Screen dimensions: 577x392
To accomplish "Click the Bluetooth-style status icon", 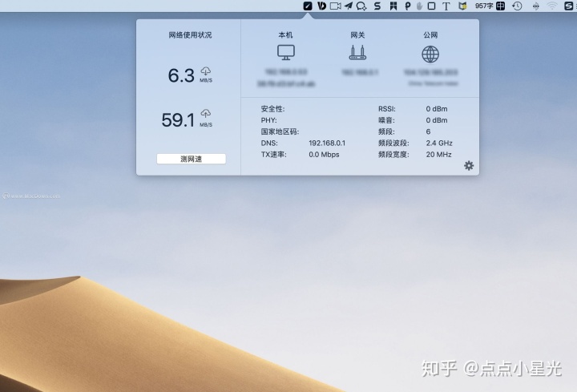I will click(536, 6).
